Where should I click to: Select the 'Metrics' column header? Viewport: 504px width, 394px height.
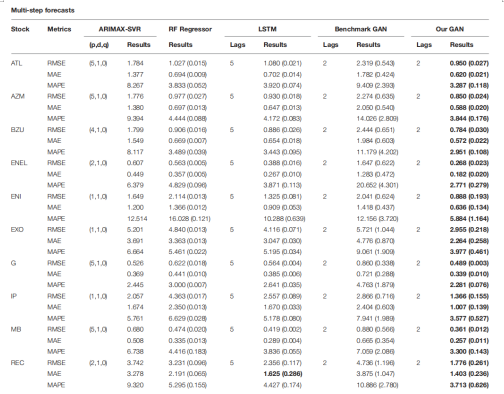(x=59, y=29)
